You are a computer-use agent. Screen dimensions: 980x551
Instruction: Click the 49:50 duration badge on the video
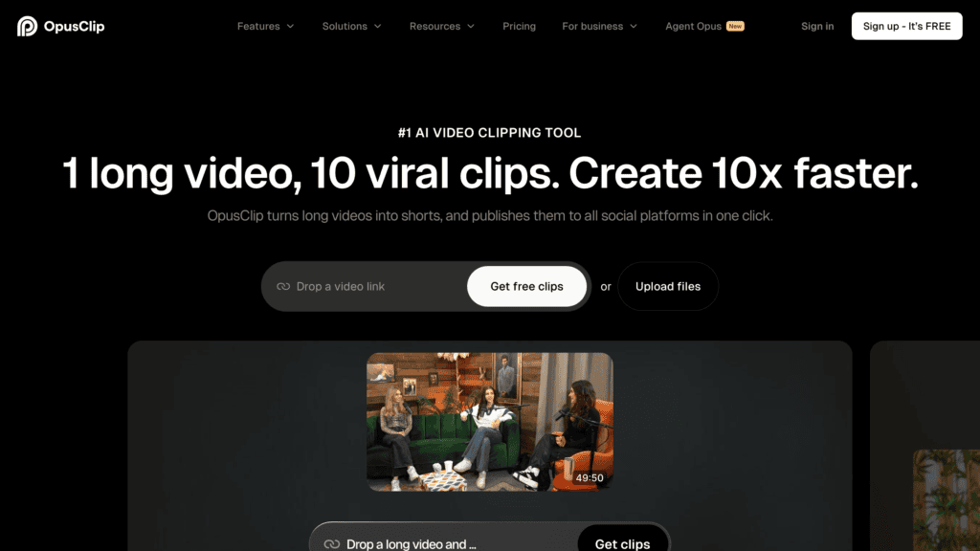coord(590,477)
